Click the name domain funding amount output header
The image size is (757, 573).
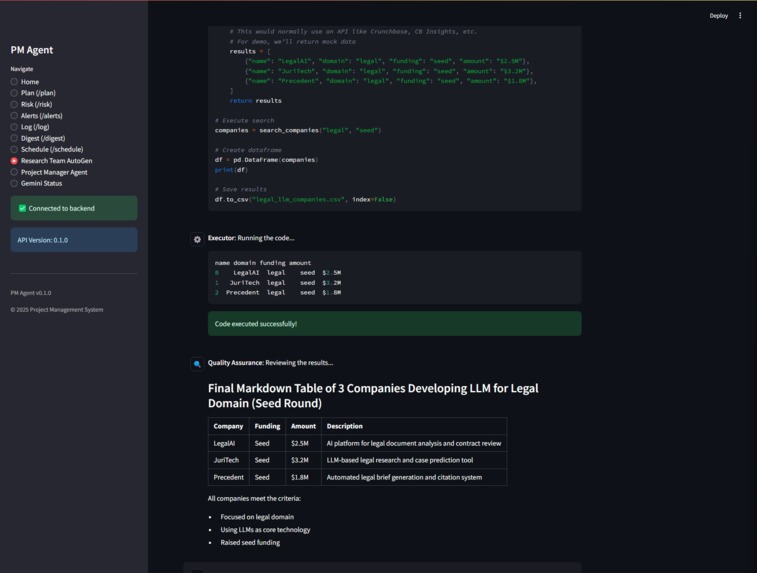point(263,263)
